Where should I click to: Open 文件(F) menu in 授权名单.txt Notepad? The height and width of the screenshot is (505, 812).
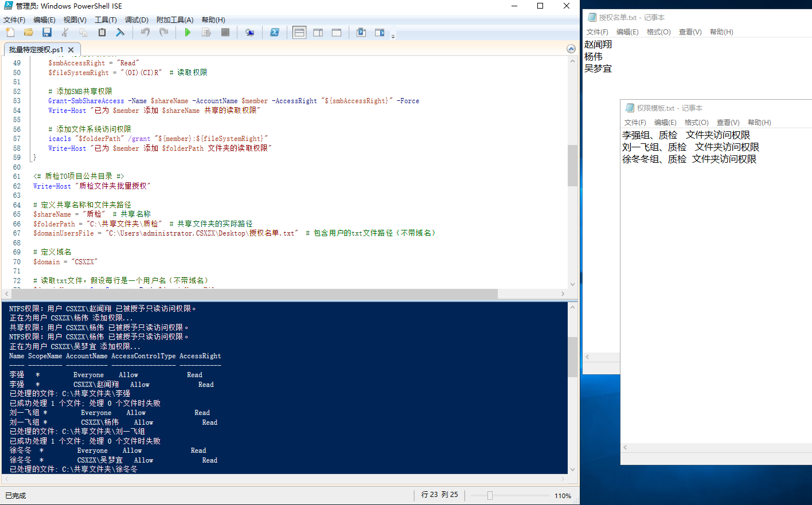click(x=597, y=32)
